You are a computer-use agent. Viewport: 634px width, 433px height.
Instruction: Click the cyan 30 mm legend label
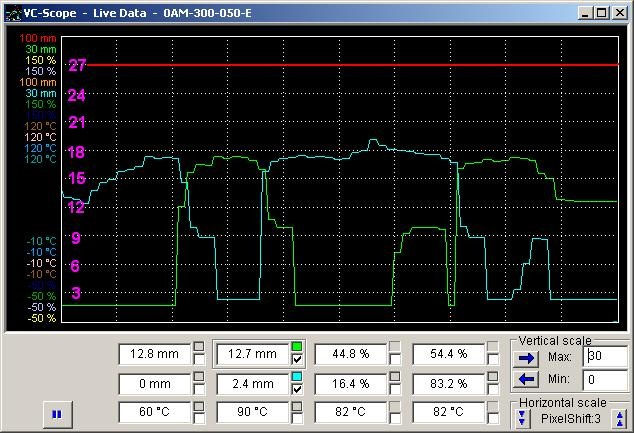point(41,93)
